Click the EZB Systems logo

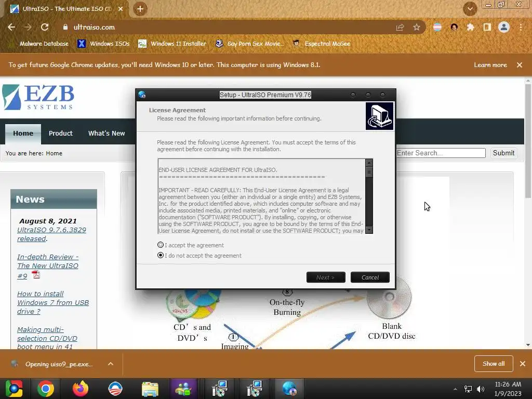[x=38, y=97]
